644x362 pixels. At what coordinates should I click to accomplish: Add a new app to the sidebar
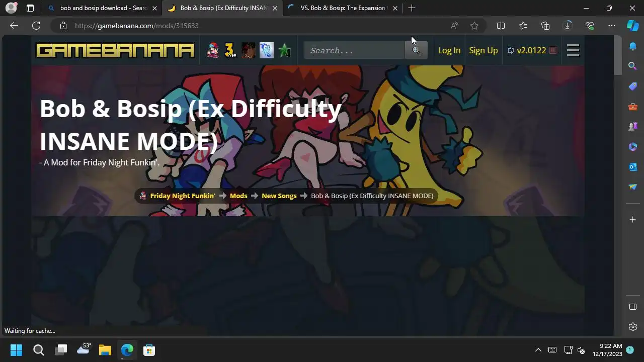tap(633, 219)
